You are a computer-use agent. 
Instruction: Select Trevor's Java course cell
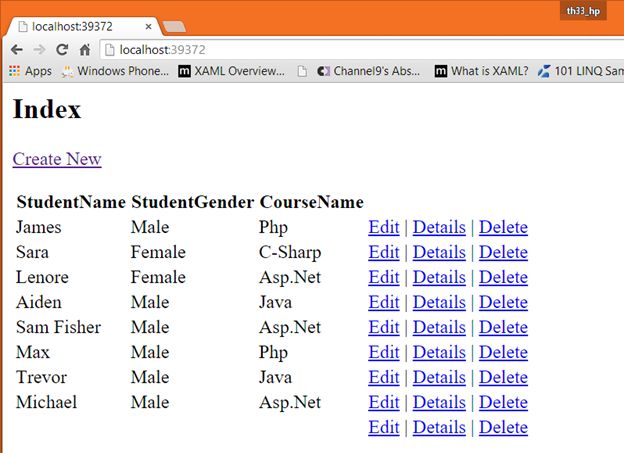click(x=275, y=377)
